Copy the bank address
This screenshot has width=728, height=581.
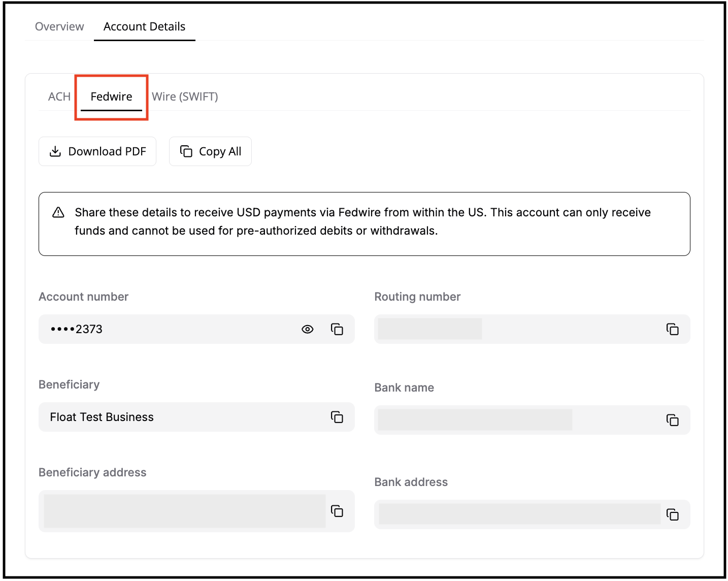pos(672,514)
